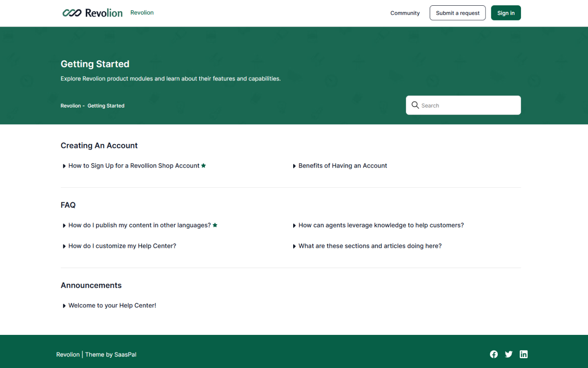Image resolution: width=588 pixels, height=368 pixels.
Task: Click star icon beside Sign Up article
Action: [x=203, y=166]
